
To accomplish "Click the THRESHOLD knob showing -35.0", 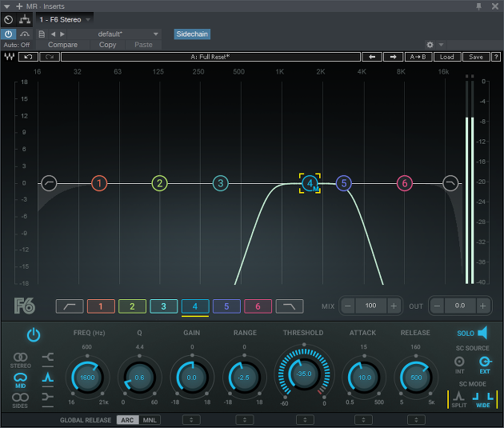I will pyautogui.click(x=304, y=374).
